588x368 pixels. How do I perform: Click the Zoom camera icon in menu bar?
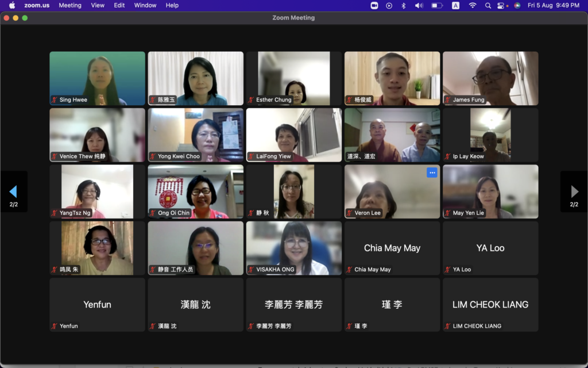pyautogui.click(x=374, y=5)
